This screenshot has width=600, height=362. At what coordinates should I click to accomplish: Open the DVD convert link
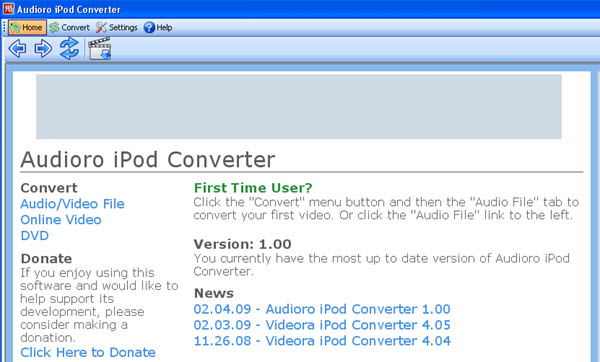(x=34, y=235)
